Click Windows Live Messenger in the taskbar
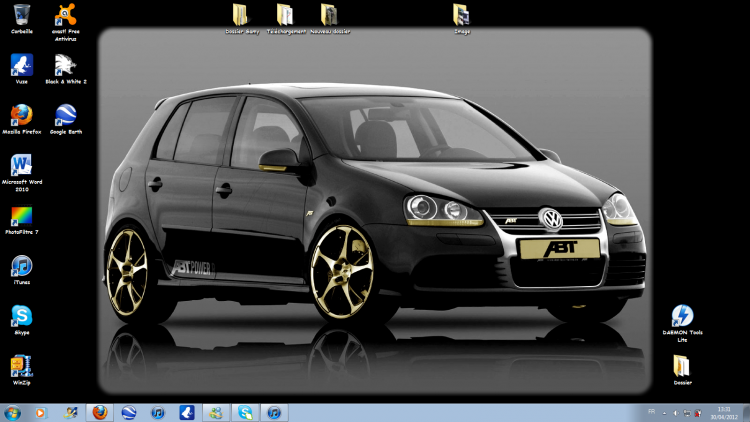Image resolution: width=750 pixels, height=422 pixels. point(216,412)
